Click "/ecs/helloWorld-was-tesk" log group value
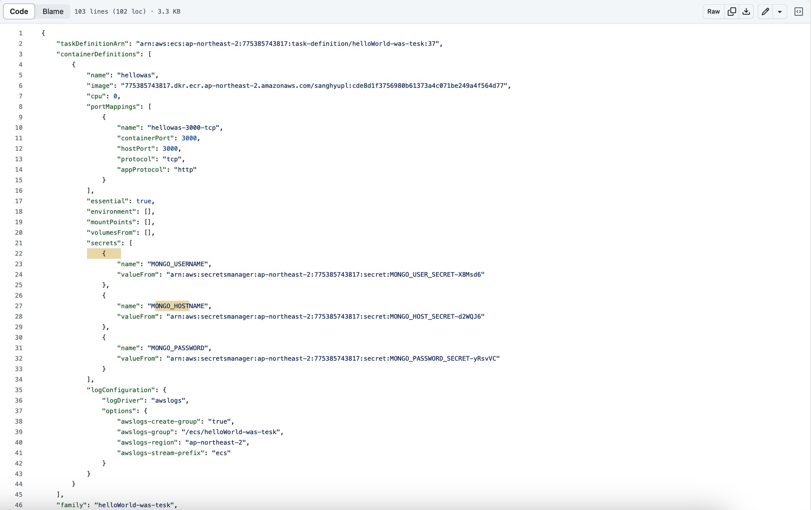Screen dimensions: 812x510 (231, 432)
